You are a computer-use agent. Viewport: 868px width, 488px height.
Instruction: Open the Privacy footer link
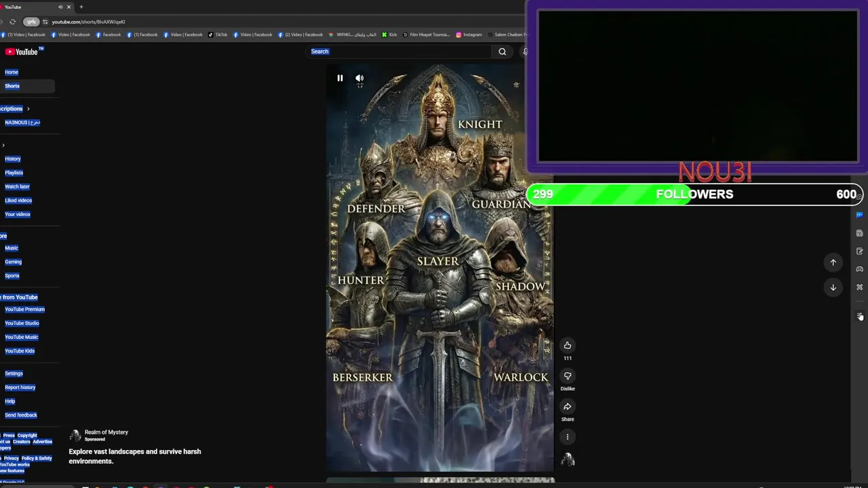click(12, 458)
